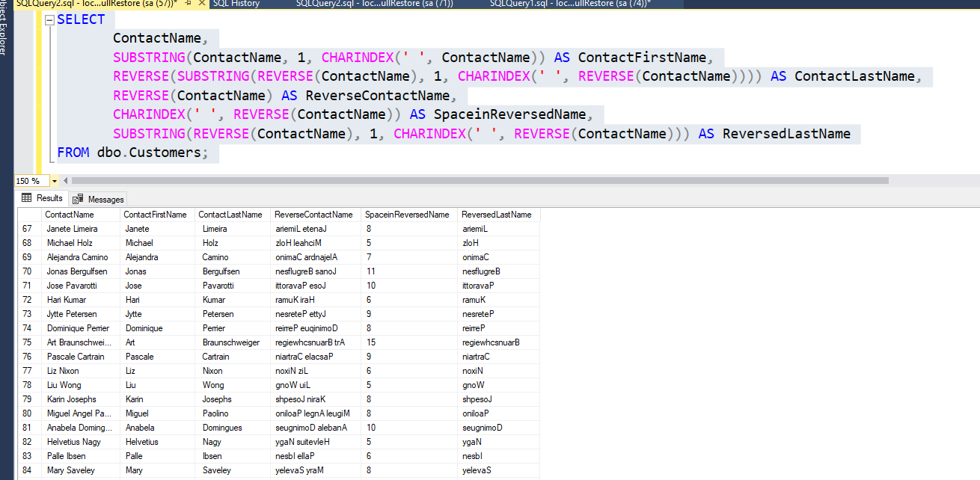The image size is (980, 480).
Task: Select the 'shpesoJ' ReversedLastName cell
Action: [x=498, y=399]
